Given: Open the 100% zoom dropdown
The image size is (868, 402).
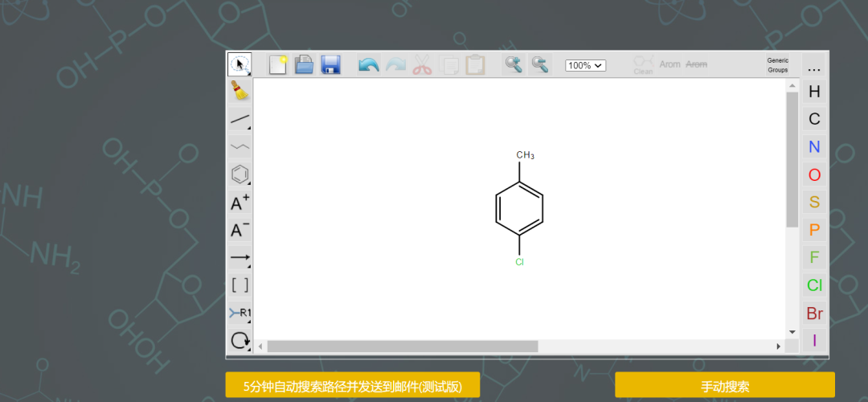Looking at the screenshot, I should (x=586, y=65).
